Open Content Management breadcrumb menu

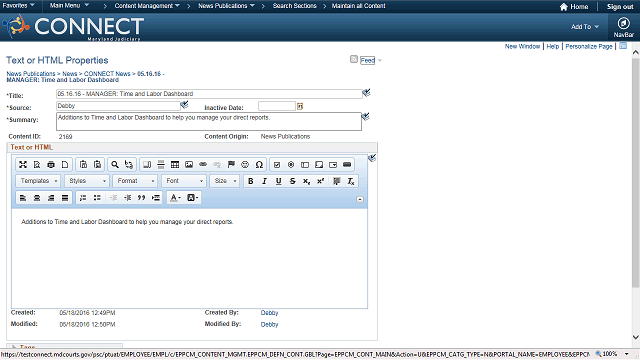(x=147, y=6)
